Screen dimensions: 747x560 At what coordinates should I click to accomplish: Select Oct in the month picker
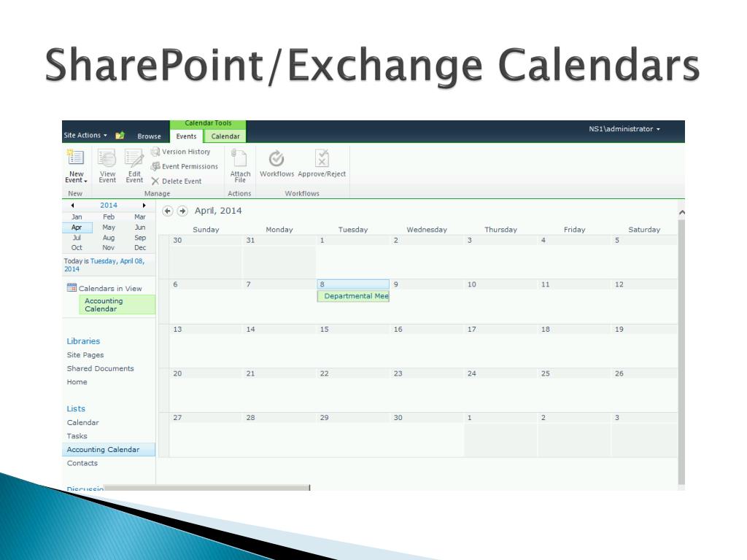[77, 248]
